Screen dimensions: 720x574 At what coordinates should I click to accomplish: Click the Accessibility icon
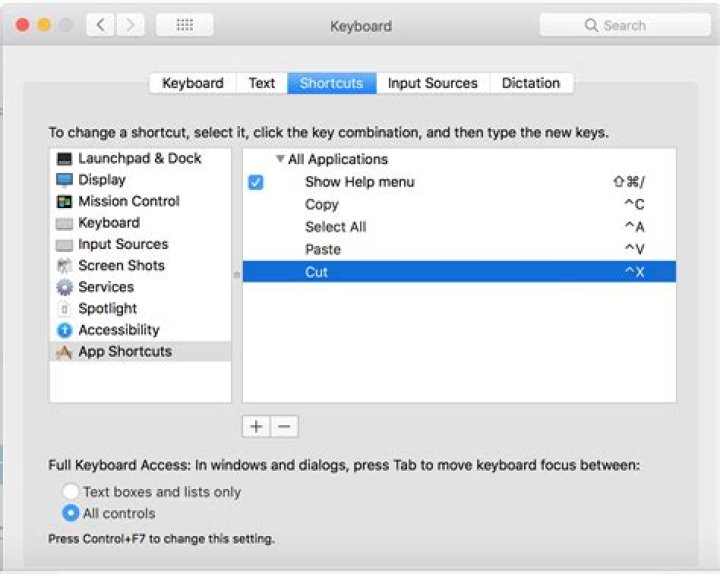point(64,330)
